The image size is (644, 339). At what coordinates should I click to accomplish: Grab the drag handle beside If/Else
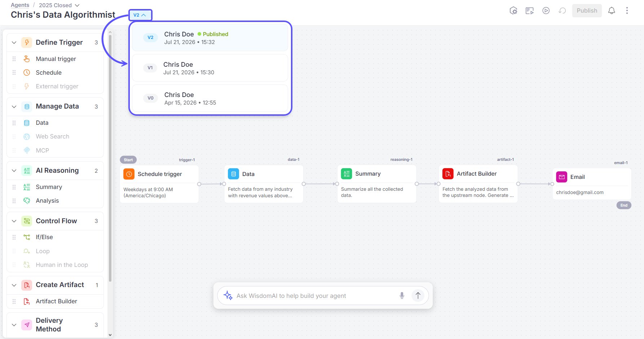coord(14,237)
